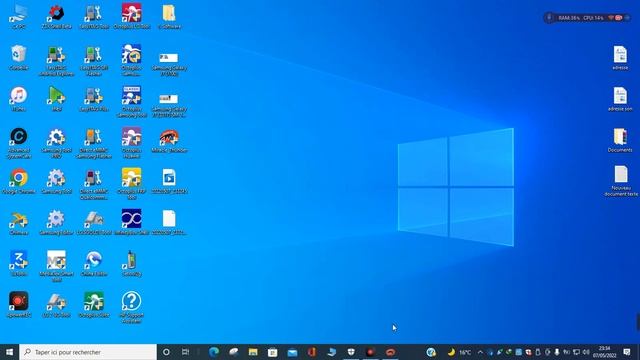
Task: Open the Windows Start menu
Action: click(x=9, y=352)
